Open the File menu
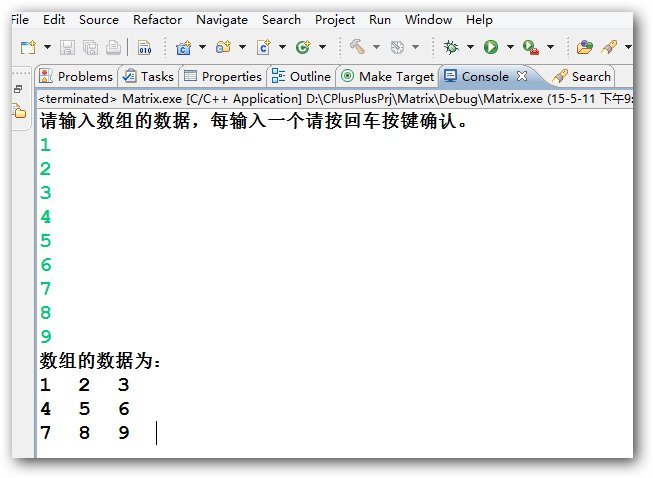This screenshot has width=653, height=478. (x=20, y=20)
